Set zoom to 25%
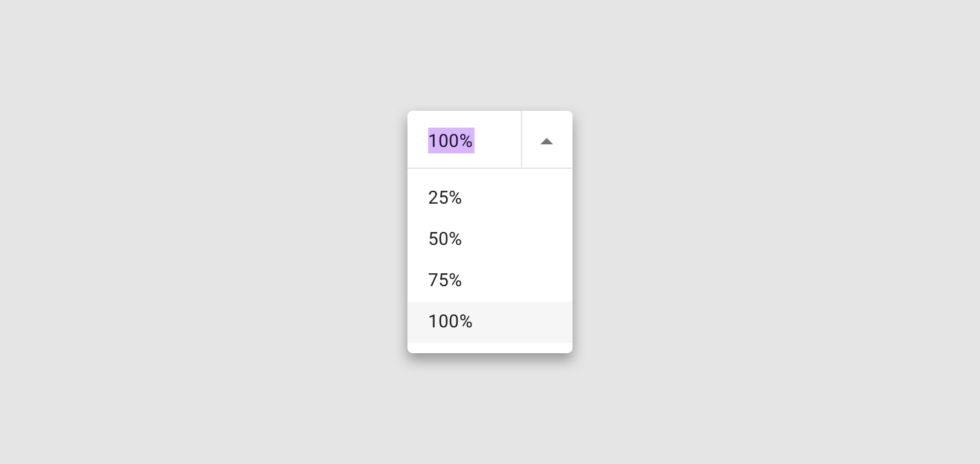Viewport: 980px width, 464px height. (490, 198)
